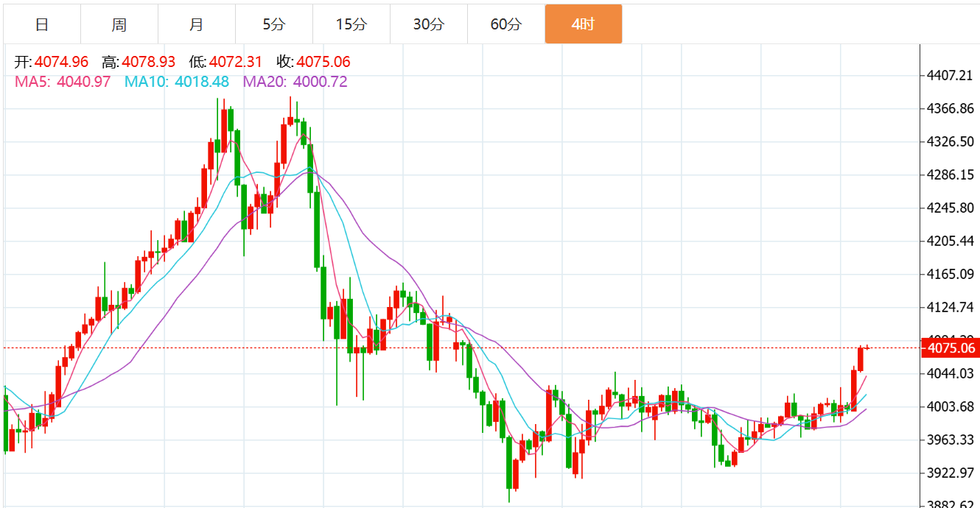The width and height of the screenshot is (980, 508).
Task: Click the red 4075.06 current price tag
Action: [x=951, y=348]
